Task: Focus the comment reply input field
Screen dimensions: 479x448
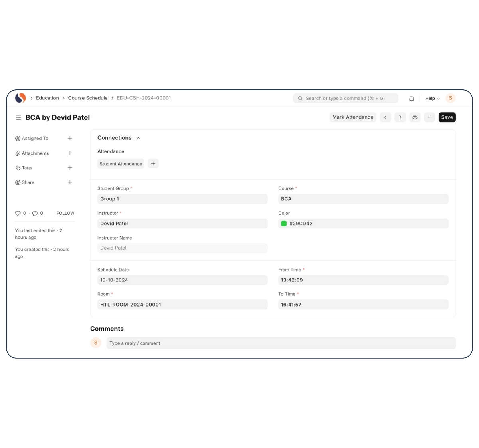Action: (x=281, y=343)
